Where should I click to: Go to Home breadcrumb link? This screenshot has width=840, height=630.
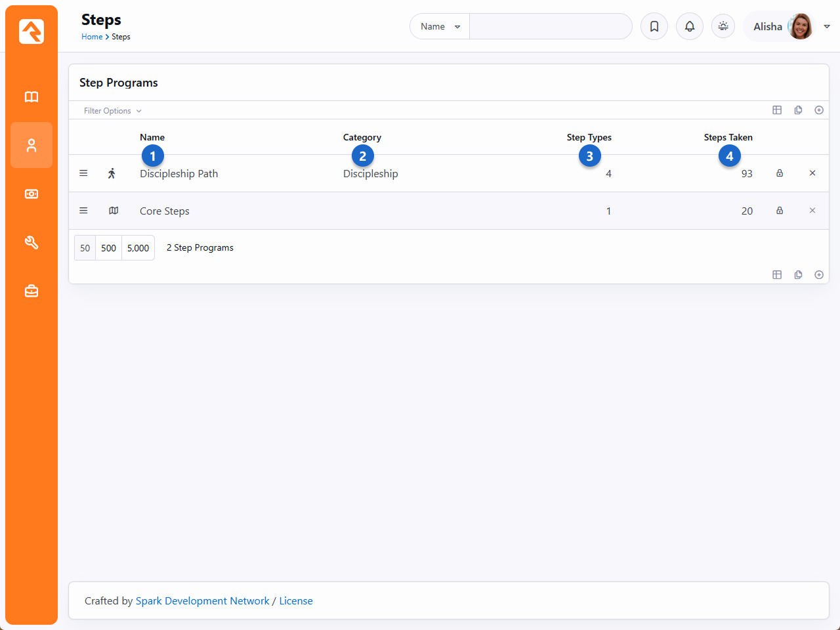point(92,37)
